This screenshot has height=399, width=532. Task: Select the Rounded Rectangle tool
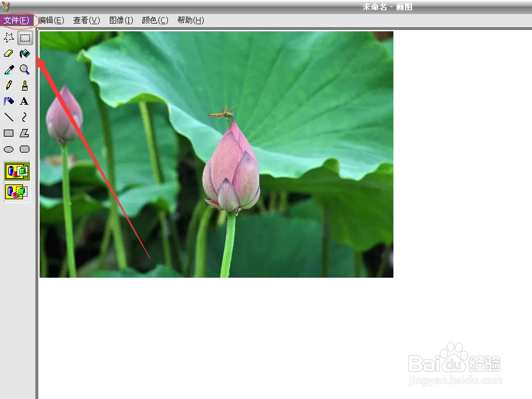coord(25,149)
